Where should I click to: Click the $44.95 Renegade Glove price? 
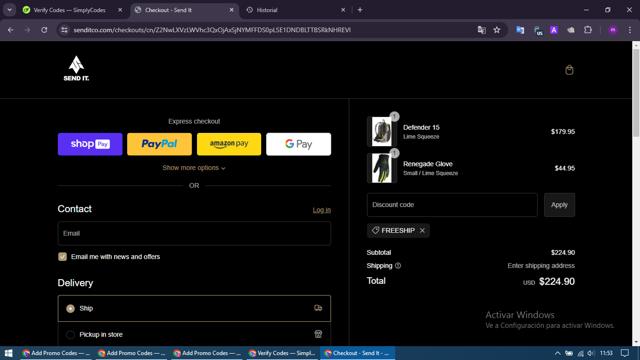point(564,168)
